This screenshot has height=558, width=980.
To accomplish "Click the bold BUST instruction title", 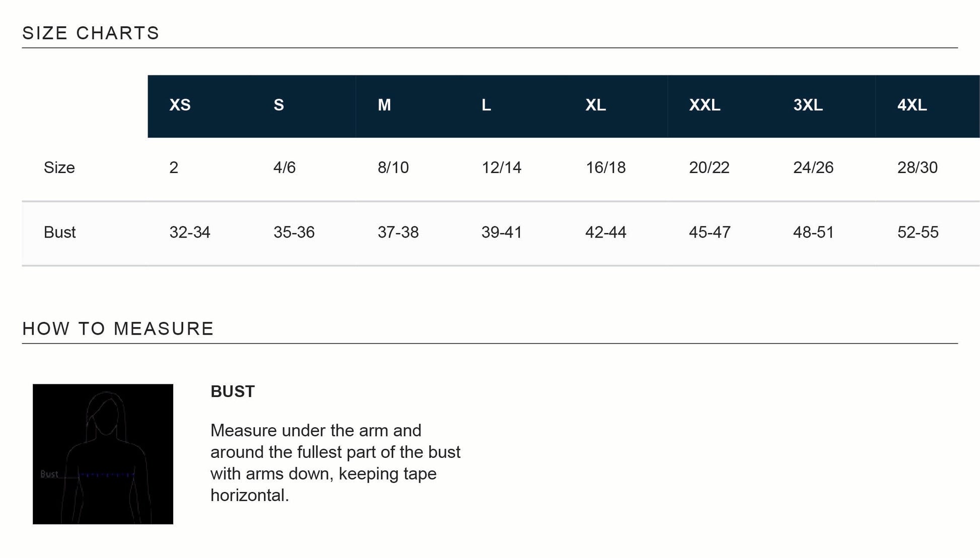I will pyautogui.click(x=233, y=391).
